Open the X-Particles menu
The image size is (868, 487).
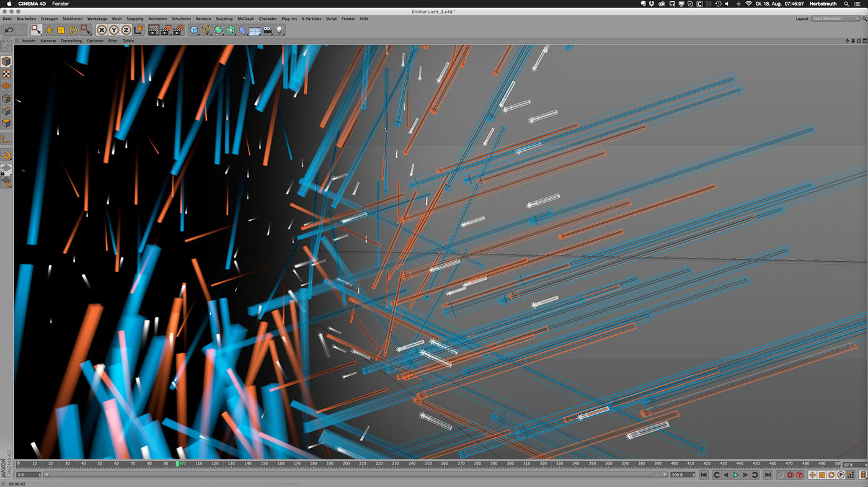311,19
